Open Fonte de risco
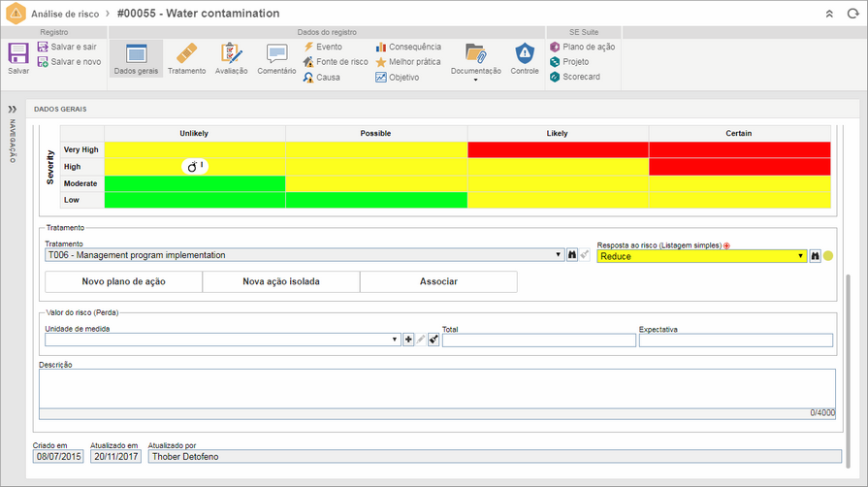The width and height of the screenshot is (868, 487). click(336, 61)
